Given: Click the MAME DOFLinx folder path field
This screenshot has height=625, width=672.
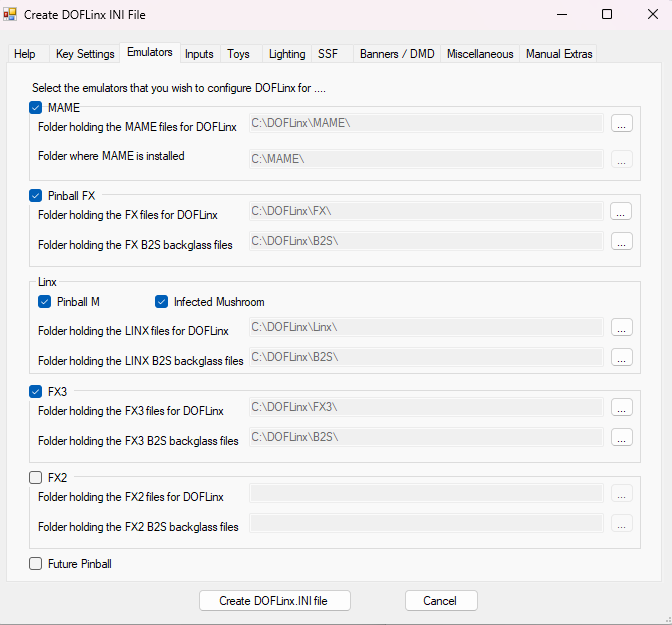Looking at the screenshot, I should point(425,124).
